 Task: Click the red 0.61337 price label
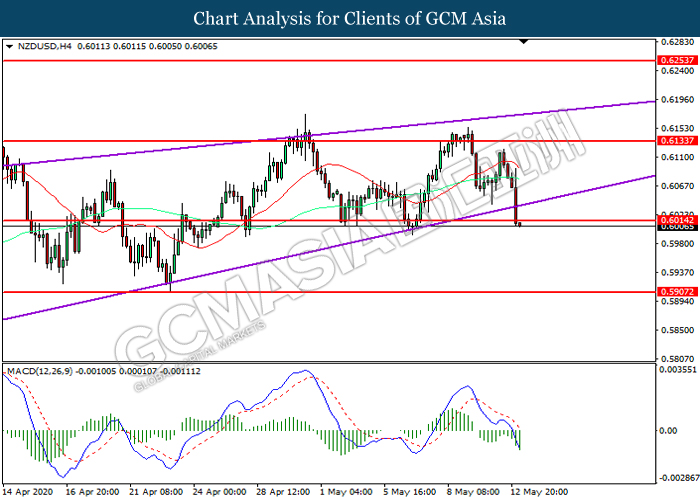click(x=677, y=141)
